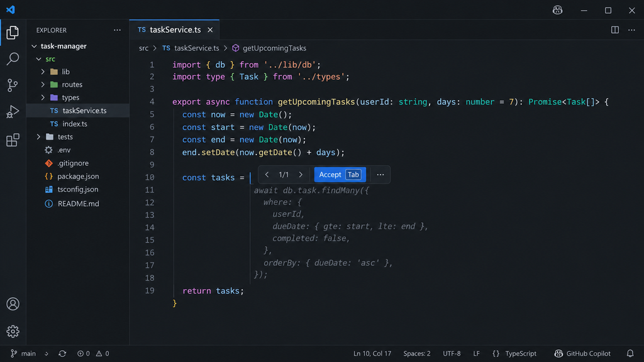This screenshot has height=362, width=644.
Task: Open README.md file
Action: pos(78,204)
